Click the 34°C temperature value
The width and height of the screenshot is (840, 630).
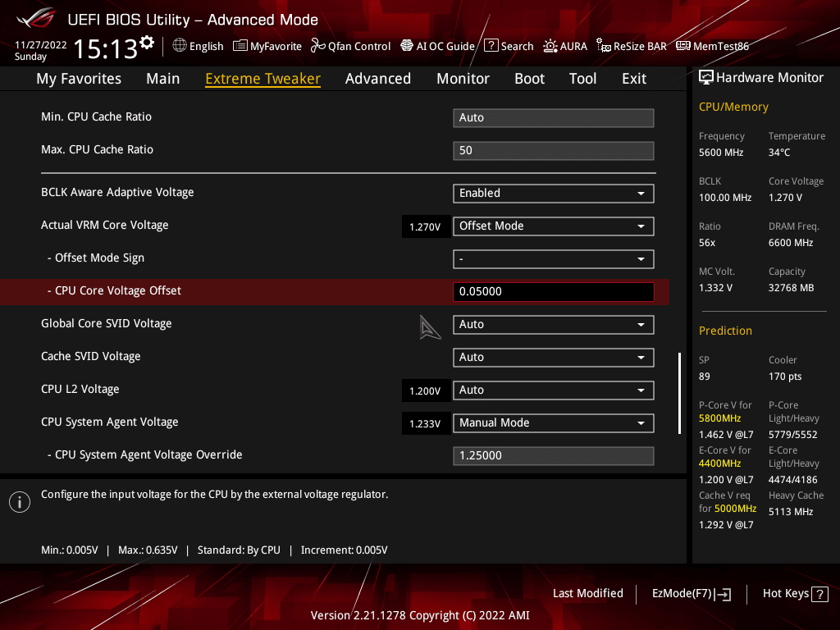tap(779, 153)
